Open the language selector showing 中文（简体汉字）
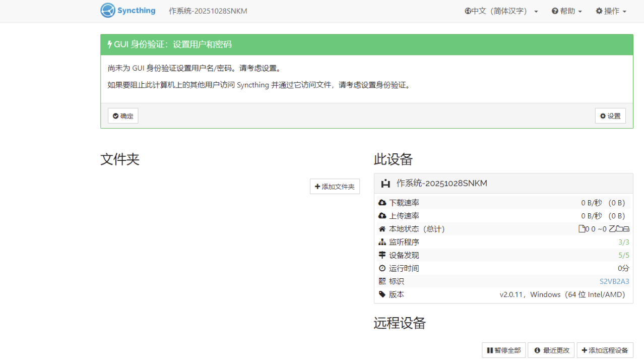 point(500,10)
